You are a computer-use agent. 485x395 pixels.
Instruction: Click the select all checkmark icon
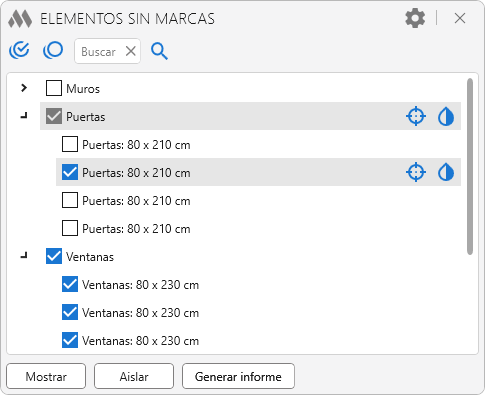tap(19, 51)
